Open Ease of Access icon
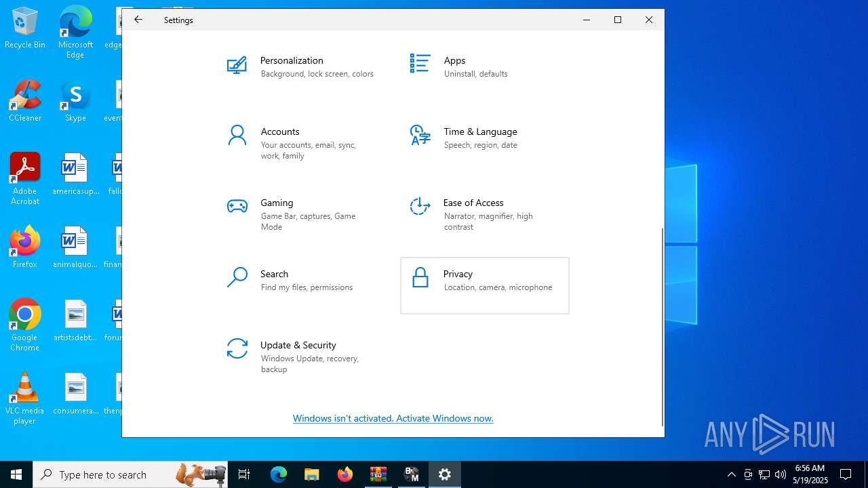Screen dimensions: 868x488 (420, 206)
